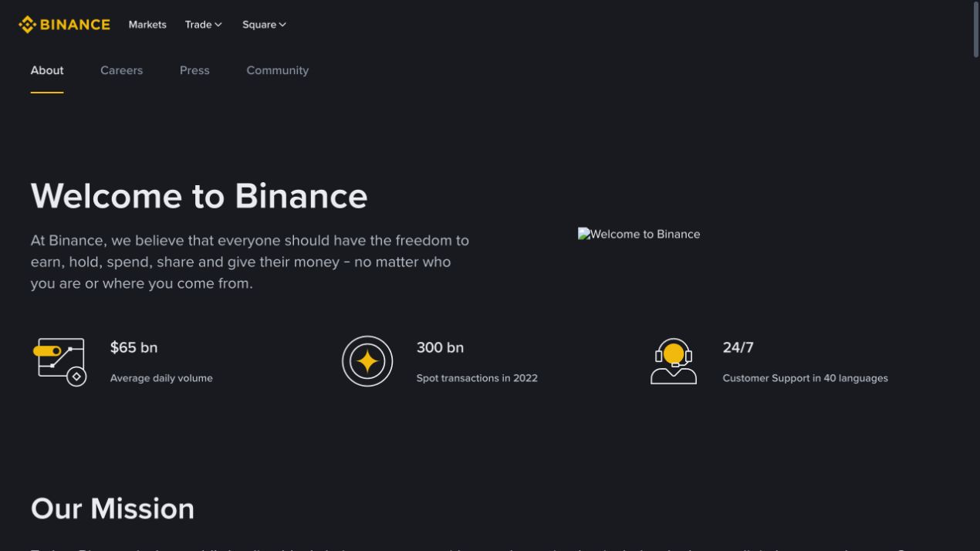Open the Trade menu
This screenshot has height=551, width=980.
pyautogui.click(x=204, y=25)
